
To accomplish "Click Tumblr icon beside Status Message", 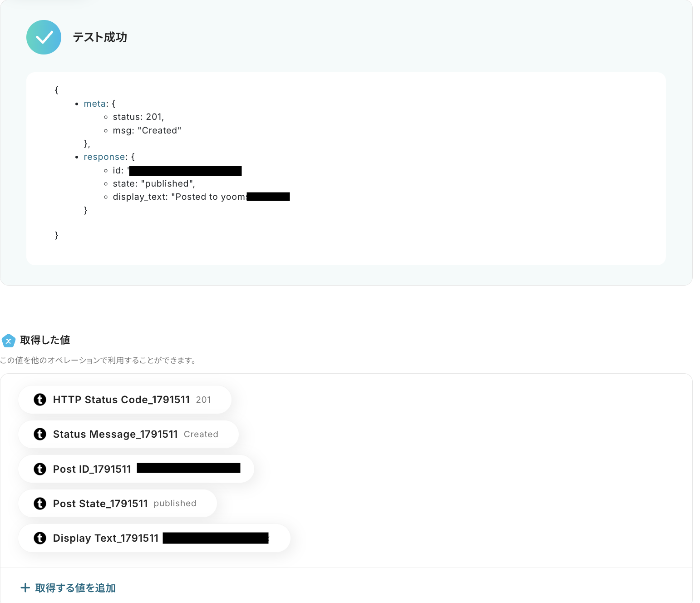I will [x=40, y=434].
